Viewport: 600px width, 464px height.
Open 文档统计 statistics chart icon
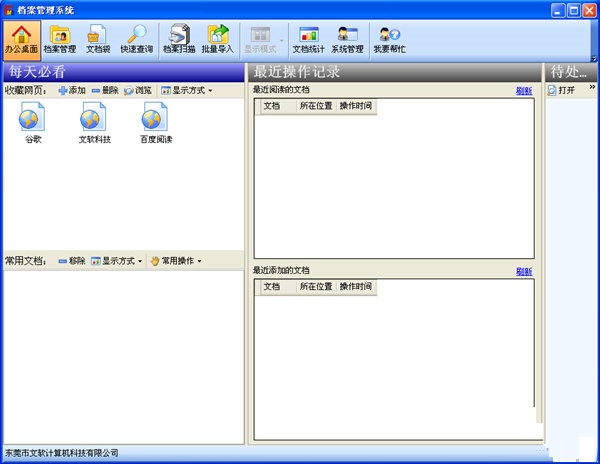tap(308, 39)
